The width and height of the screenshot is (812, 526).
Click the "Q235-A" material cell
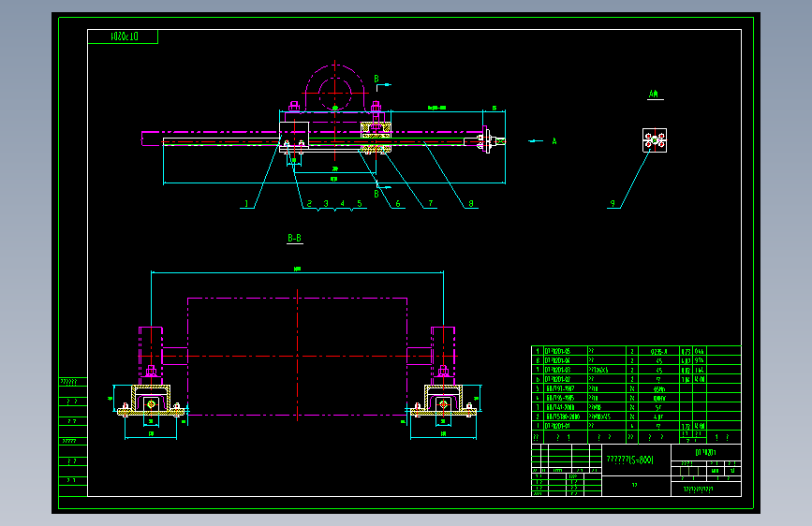pos(658,351)
